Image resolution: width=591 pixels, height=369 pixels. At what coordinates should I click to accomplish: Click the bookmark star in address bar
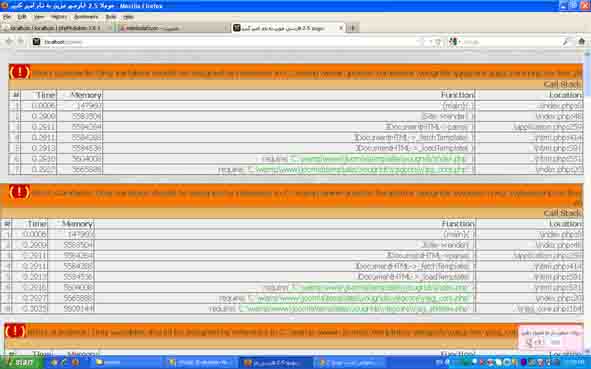[x=438, y=42]
